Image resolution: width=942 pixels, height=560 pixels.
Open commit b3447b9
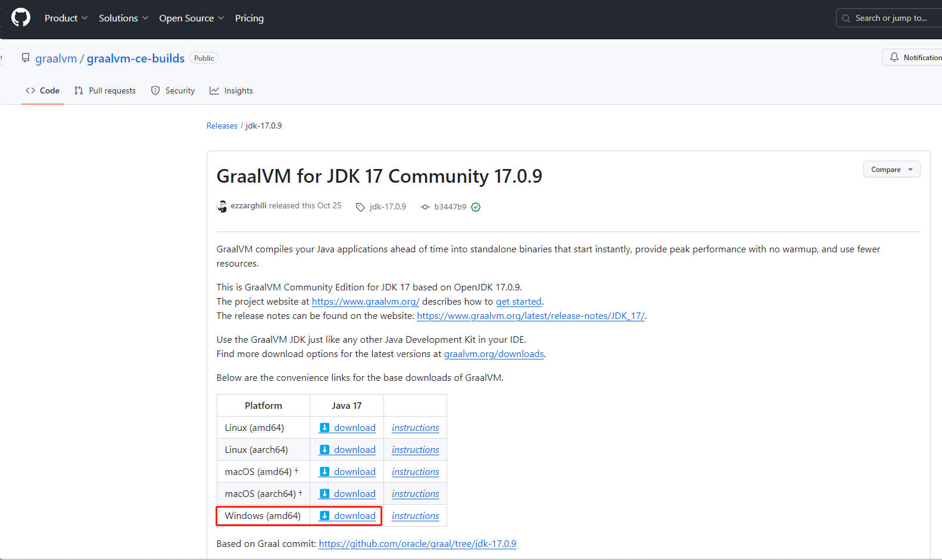[x=450, y=207]
